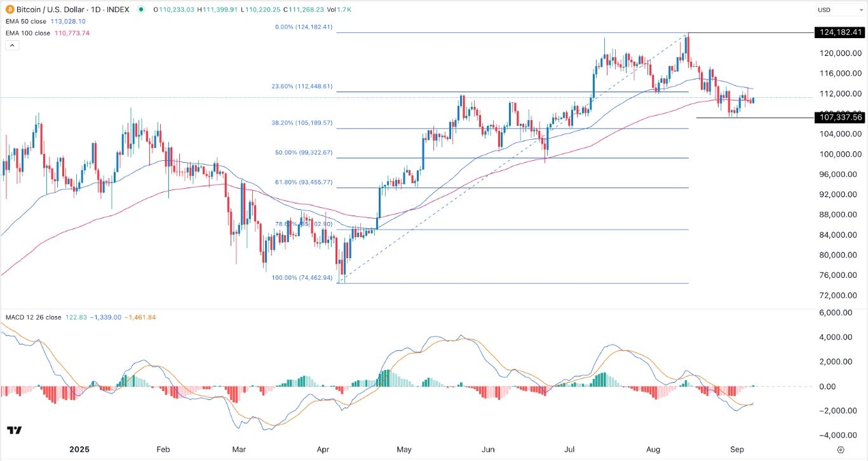Click the 124,182.41 price label
Screen dimensions: 868x461
point(839,32)
